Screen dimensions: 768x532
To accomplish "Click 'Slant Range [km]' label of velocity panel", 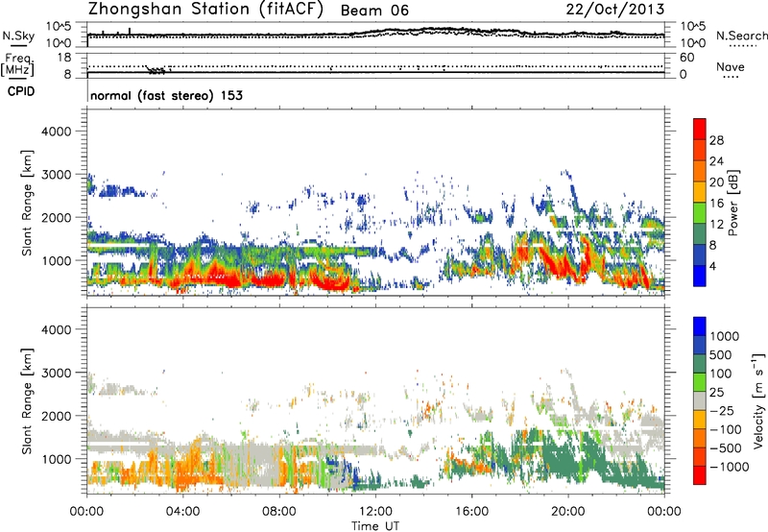I will coord(28,400).
